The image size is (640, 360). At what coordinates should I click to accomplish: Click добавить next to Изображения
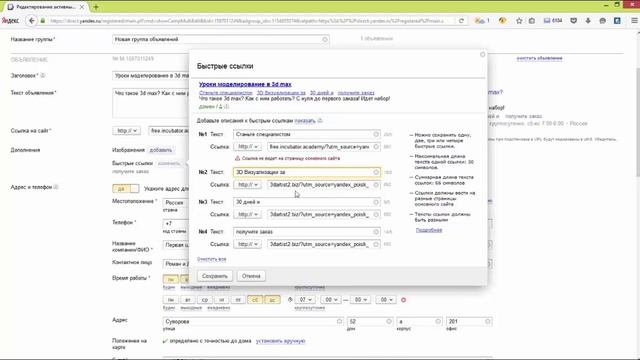[161, 150]
